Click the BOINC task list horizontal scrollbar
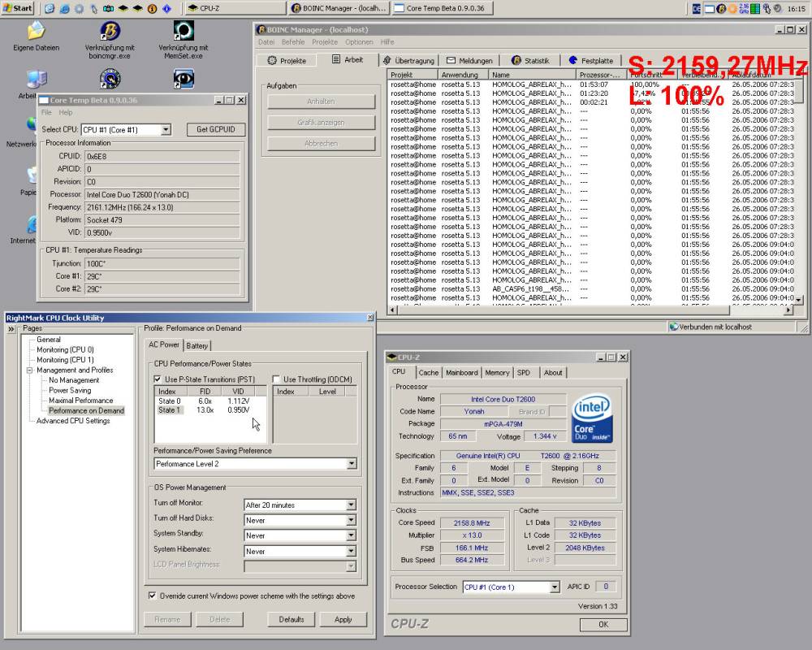Screen dimensions: 812x650 tap(590, 310)
